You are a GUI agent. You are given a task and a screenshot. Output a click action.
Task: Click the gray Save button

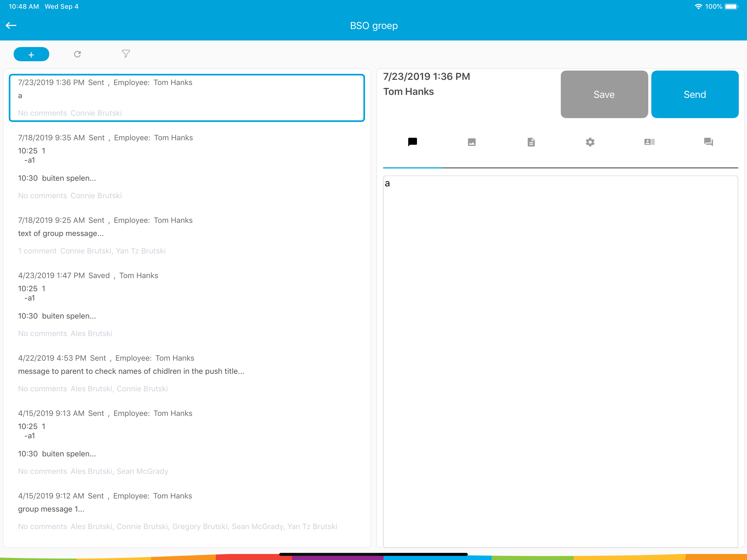(x=604, y=94)
